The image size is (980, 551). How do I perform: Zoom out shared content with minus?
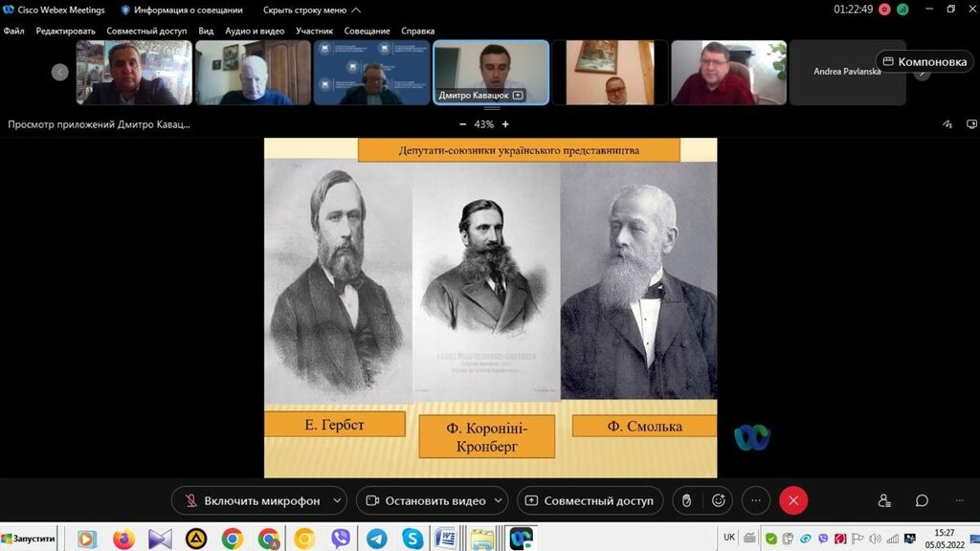(463, 124)
